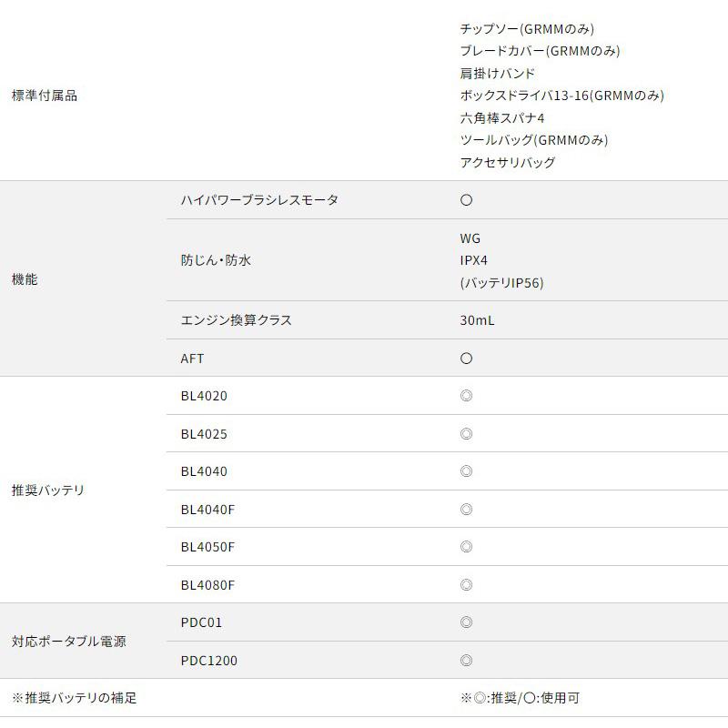
Task: Click the double-circle mark for BL4020
Action: click(x=467, y=396)
